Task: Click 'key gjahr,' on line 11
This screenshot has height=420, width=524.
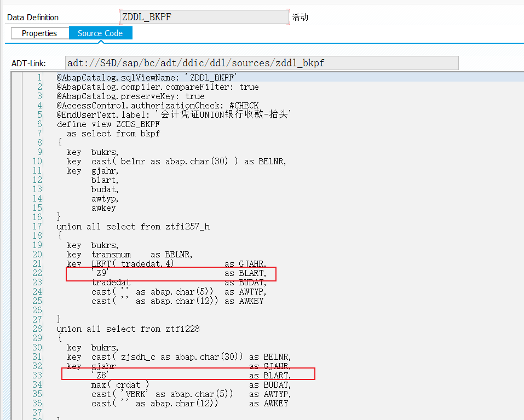Action: [93, 171]
